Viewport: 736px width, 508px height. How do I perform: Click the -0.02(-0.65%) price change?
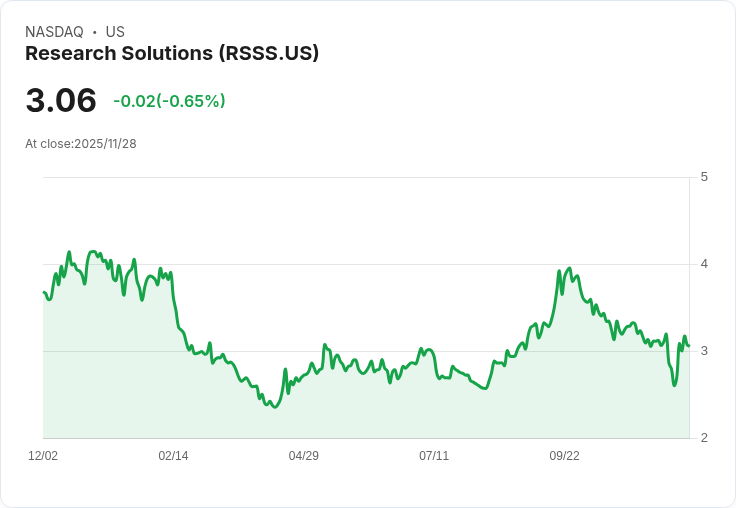169,101
